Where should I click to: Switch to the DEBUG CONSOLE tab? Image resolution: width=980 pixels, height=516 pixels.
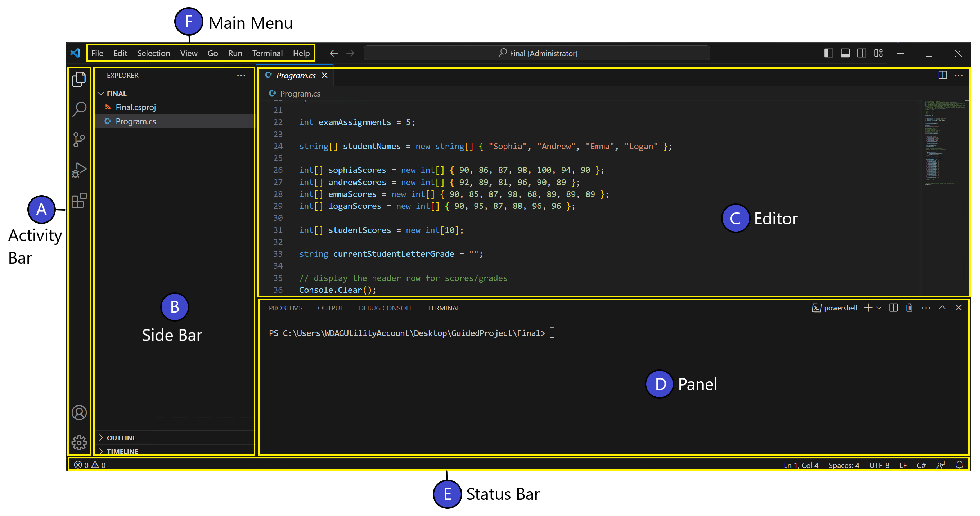tap(385, 308)
